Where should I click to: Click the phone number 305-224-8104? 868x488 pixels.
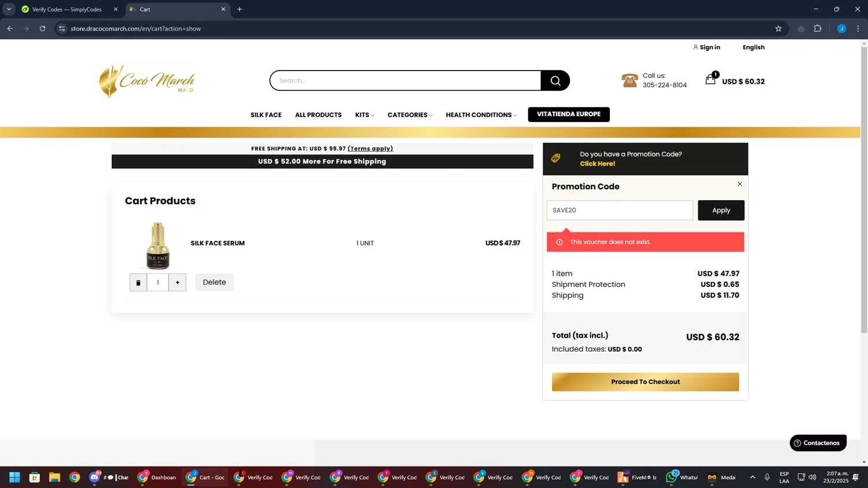664,85
